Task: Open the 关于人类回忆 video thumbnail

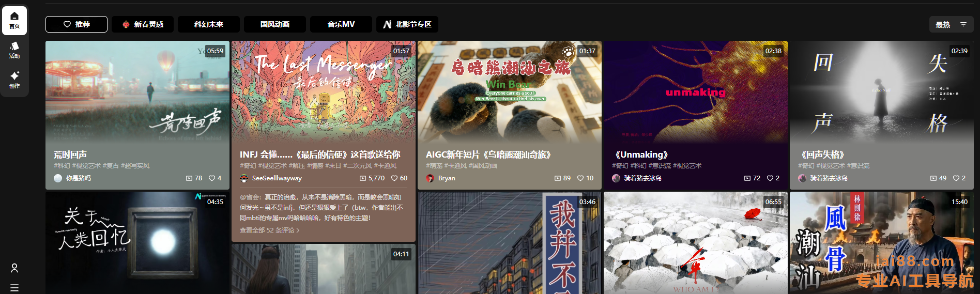Action: click(x=137, y=243)
